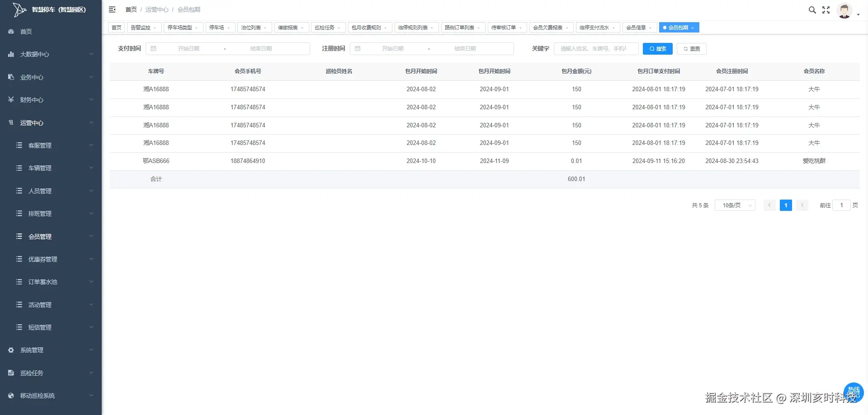Expand the 排班管理 submenu chevron
868x415 pixels.
[91, 214]
